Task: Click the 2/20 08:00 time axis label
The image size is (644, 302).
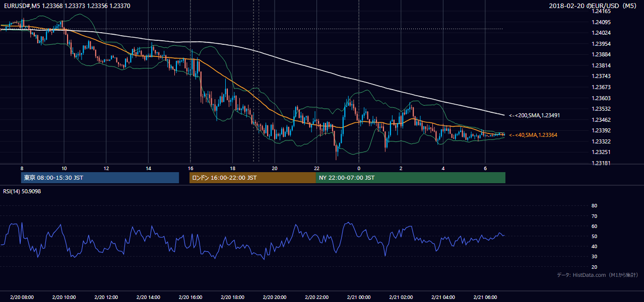Action: (22, 297)
